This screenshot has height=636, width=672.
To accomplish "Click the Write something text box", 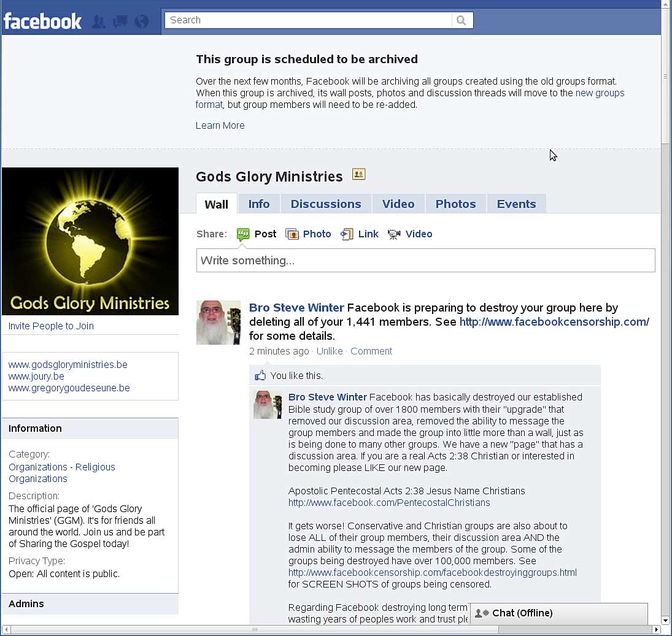I will tap(425, 261).
